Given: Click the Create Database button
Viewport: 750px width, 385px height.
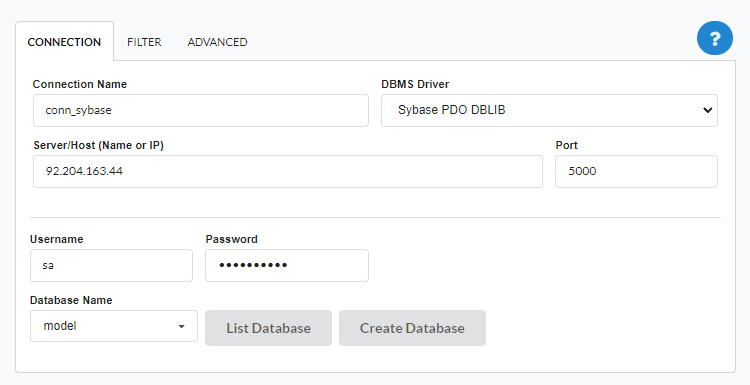Looking at the screenshot, I should coord(412,328).
